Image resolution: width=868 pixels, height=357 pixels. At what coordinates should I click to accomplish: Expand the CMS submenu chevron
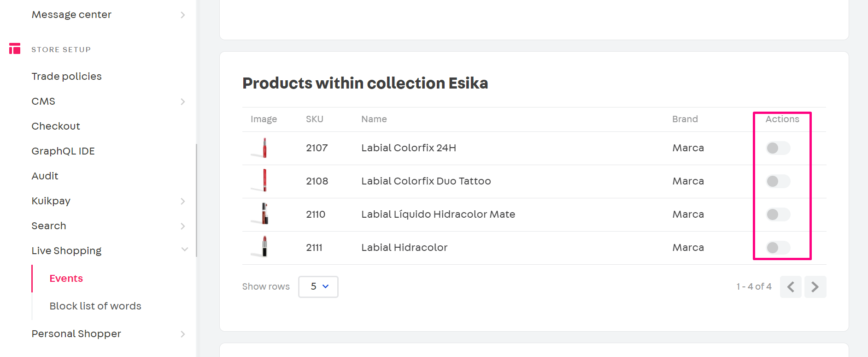183,101
